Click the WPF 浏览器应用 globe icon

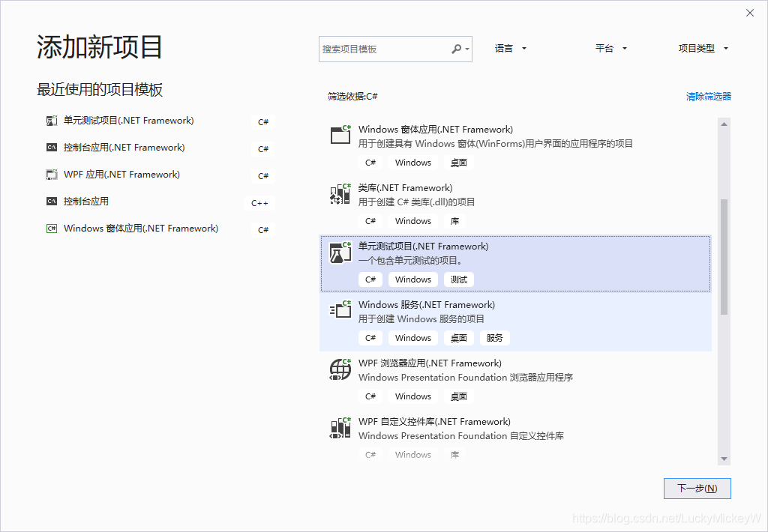coord(340,369)
